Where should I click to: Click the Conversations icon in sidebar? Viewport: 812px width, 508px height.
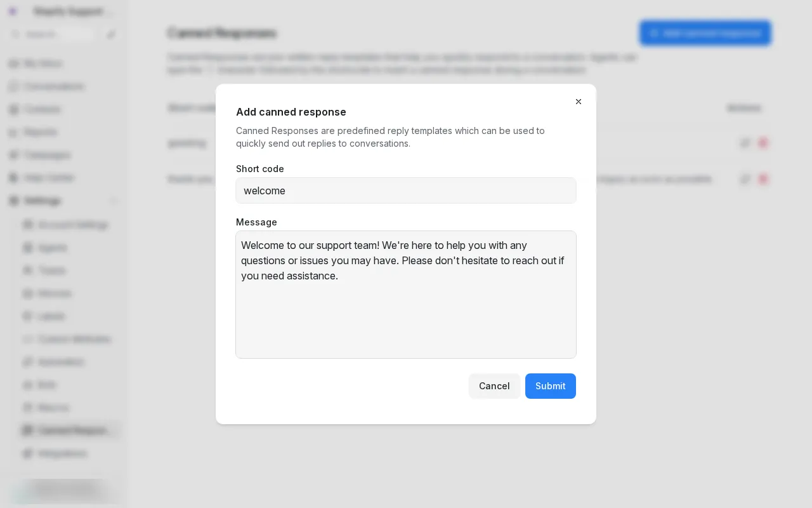(x=14, y=86)
